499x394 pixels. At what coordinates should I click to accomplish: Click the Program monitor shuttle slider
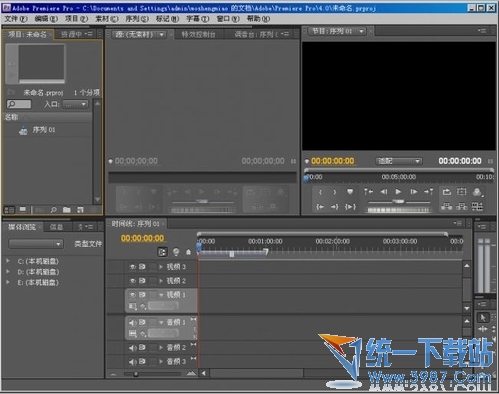coord(399,201)
